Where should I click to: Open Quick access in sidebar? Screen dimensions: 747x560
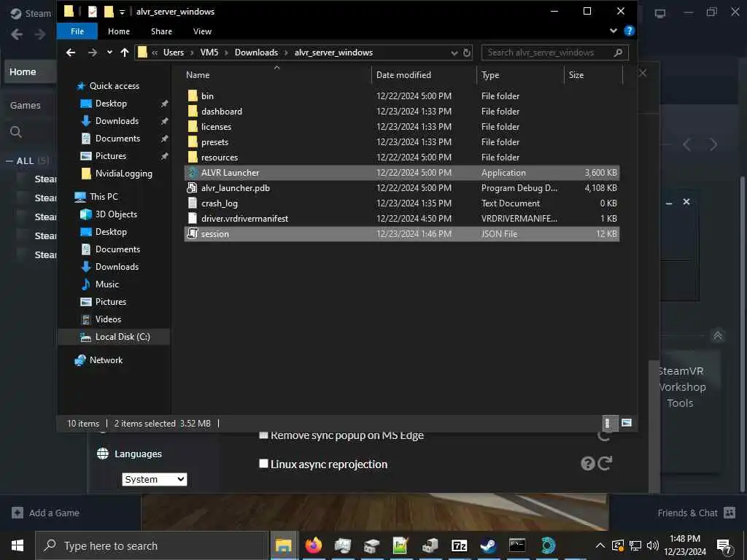pos(115,86)
